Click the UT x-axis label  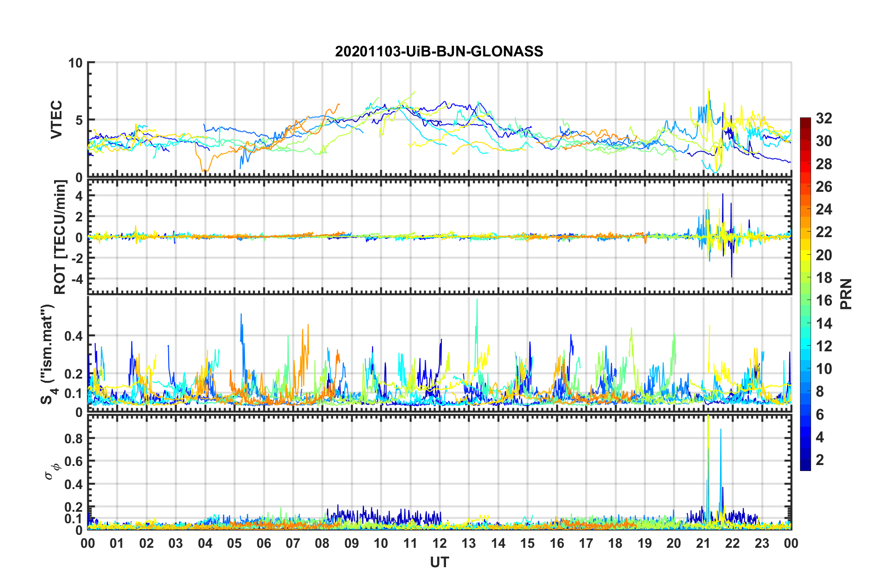439,562
